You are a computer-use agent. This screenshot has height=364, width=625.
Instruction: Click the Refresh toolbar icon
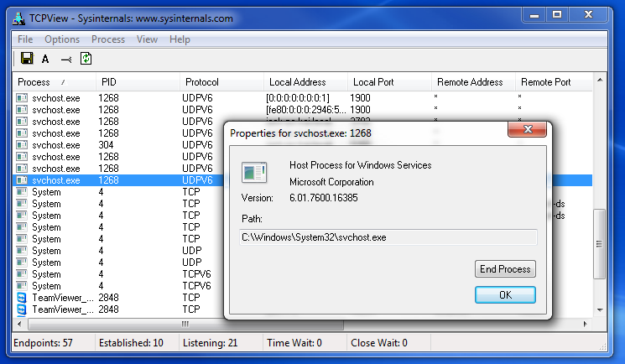[86, 59]
